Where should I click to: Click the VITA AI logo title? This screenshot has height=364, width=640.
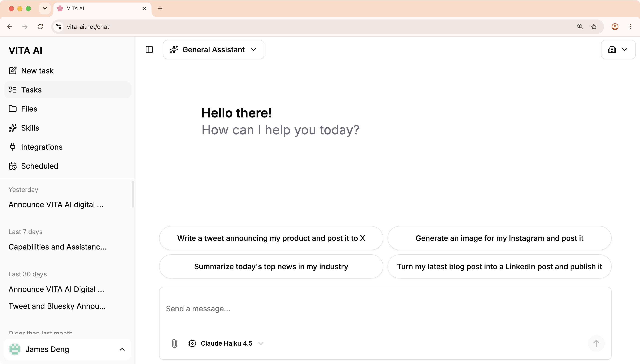pyautogui.click(x=25, y=51)
